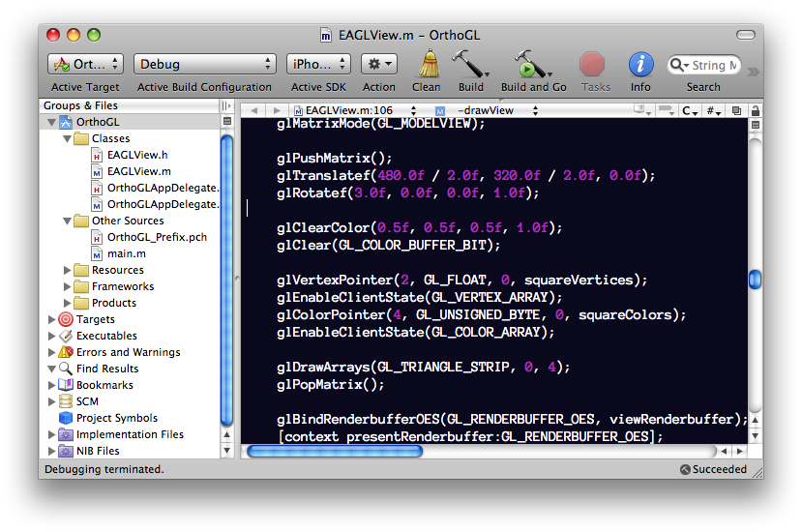
Task: Open the EAGLView.m:106 file history popup
Action: (355, 110)
